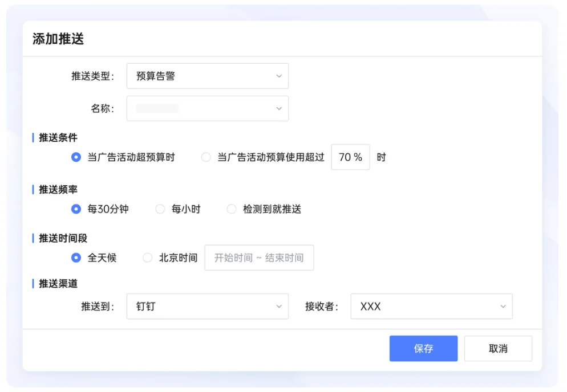
Task: Click the 名称: label
Action: [x=102, y=108]
